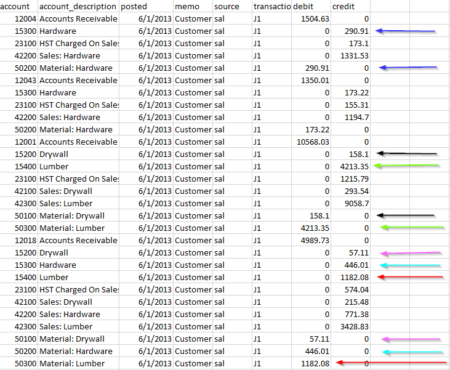The height and width of the screenshot is (370, 450).
Task: Select the account cell 12043
Action: (x=19, y=80)
